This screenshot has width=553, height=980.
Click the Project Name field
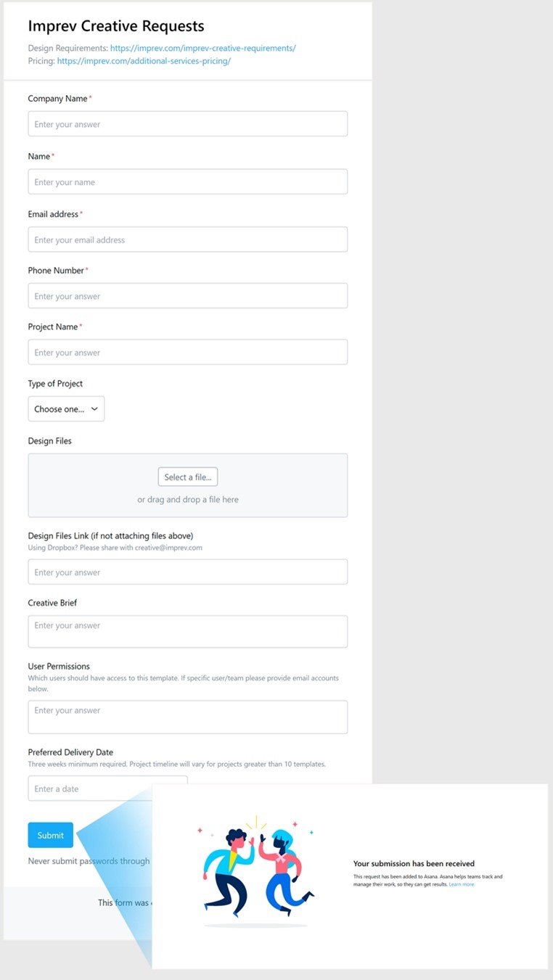point(188,353)
